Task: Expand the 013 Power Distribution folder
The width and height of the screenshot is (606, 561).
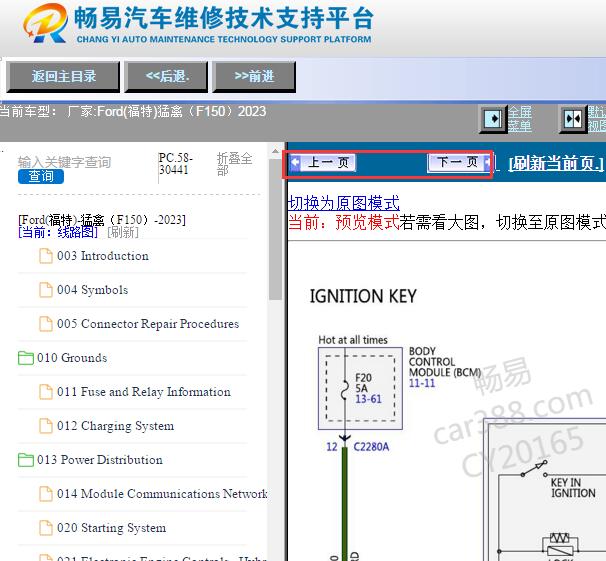Action: coord(100,460)
